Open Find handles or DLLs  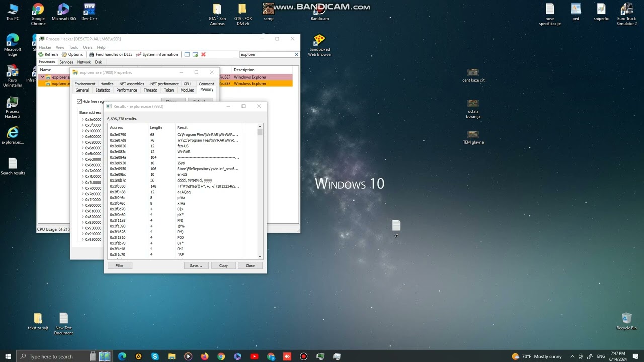(111, 54)
